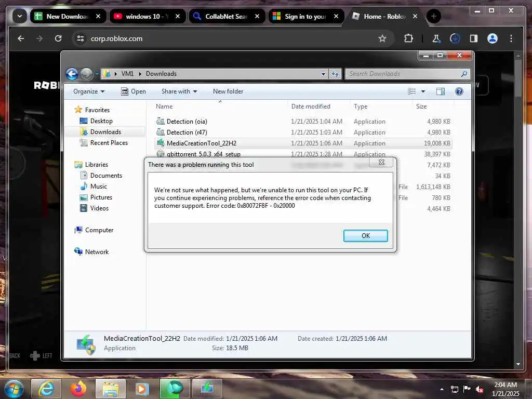
Task: Select qbittorrent_5.0.3_x64_setup file
Action: click(x=203, y=154)
